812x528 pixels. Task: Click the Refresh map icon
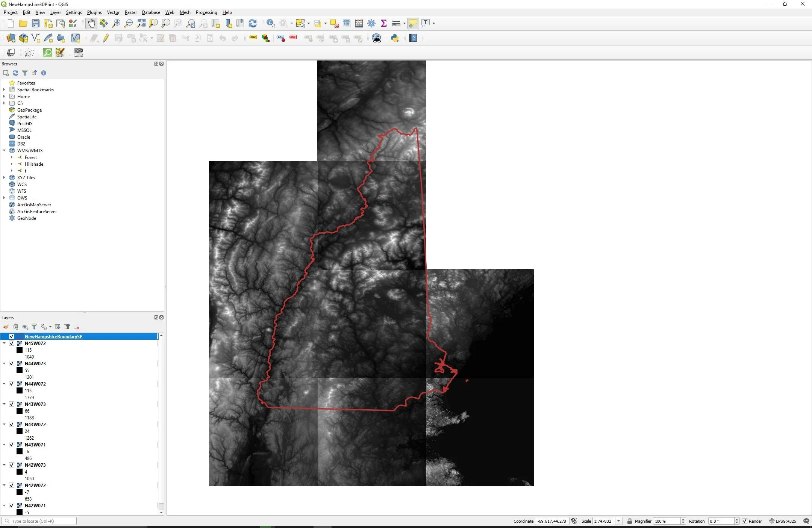[253, 23]
